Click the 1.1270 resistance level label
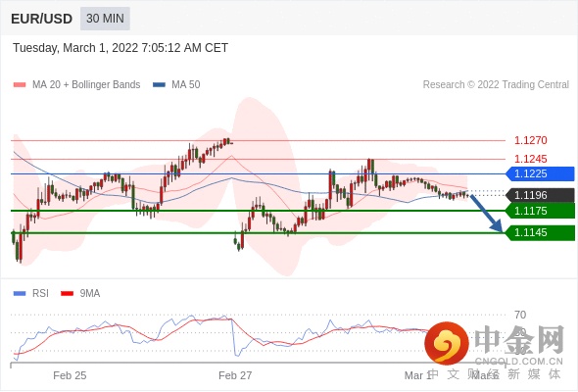578x392 pixels. (531, 140)
